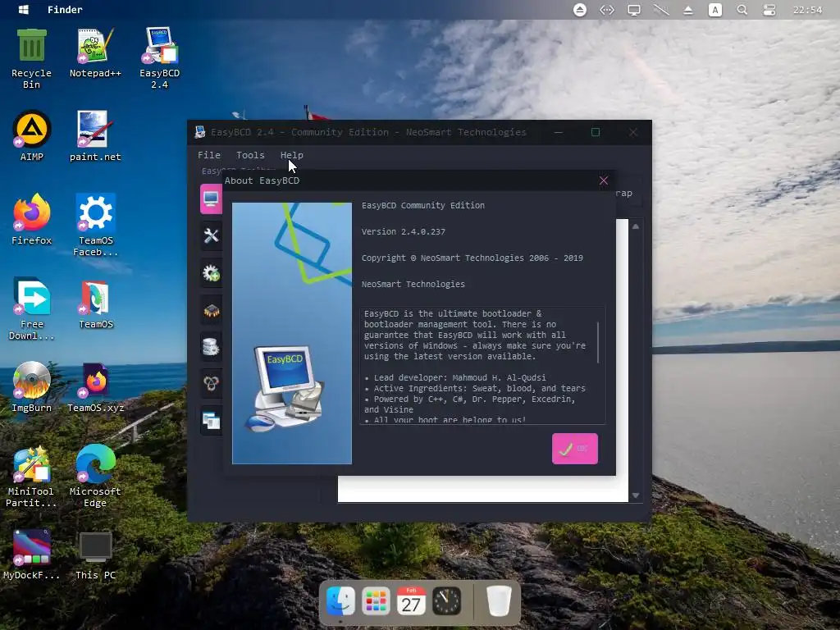840x630 pixels.
Task: Click Lead developer Mahmoud H. Al-Qudsi line
Action: pos(455,377)
